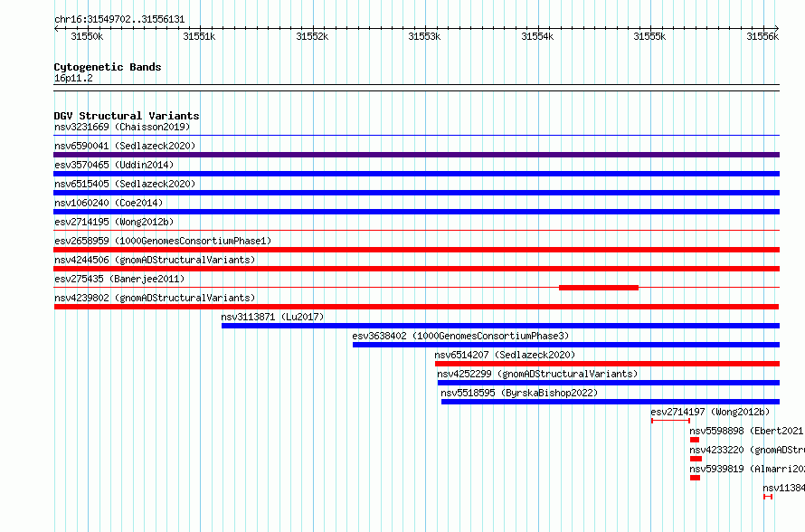Screen dimensions: 805x532
Task: Select the small esv2714197 Wong2012b interval
Action: pyautogui.click(x=670, y=421)
